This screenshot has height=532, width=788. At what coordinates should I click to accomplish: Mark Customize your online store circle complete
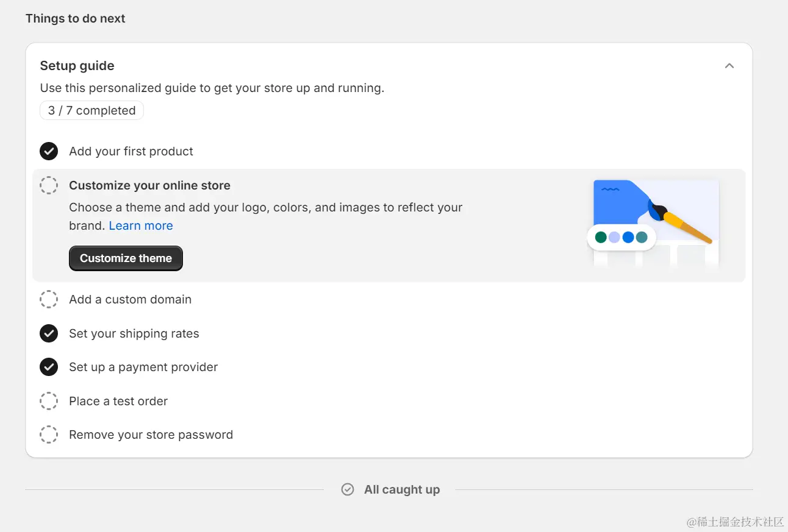click(49, 185)
